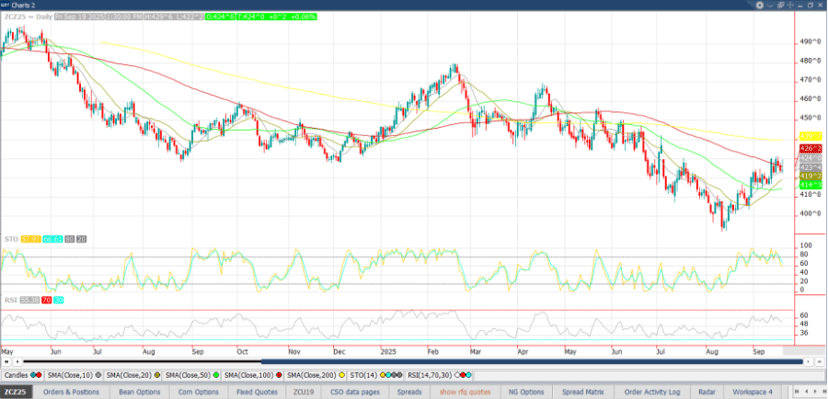The image size is (828, 399).
Task: Step chart scrollbar one step right
Action: pyautogui.click(x=807, y=362)
